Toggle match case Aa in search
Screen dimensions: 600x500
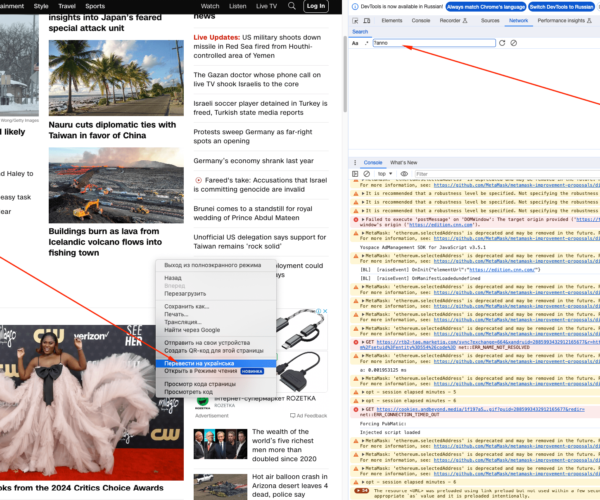[355, 43]
